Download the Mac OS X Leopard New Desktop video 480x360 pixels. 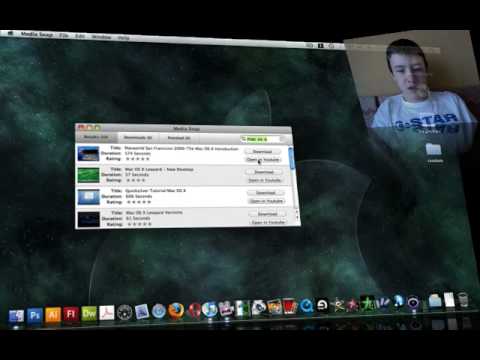(x=264, y=172)
